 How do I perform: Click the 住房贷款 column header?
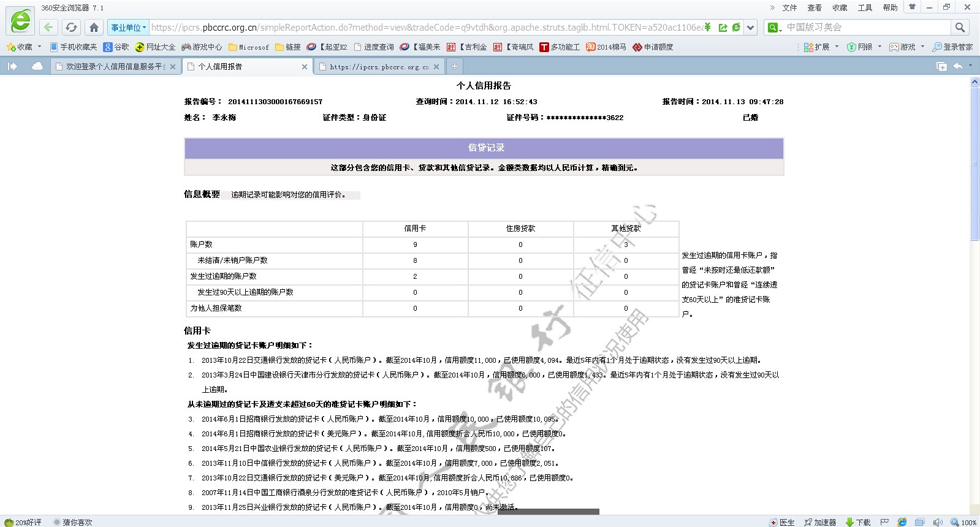click(x=520, y=229)
